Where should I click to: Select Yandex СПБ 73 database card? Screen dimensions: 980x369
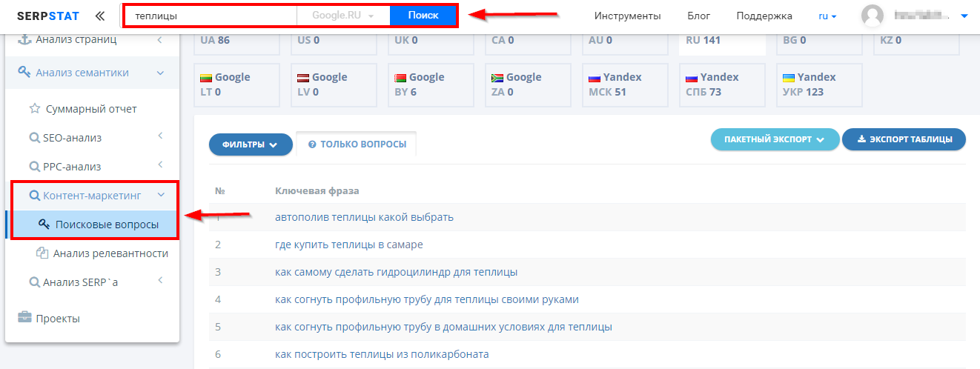point(722,84)
